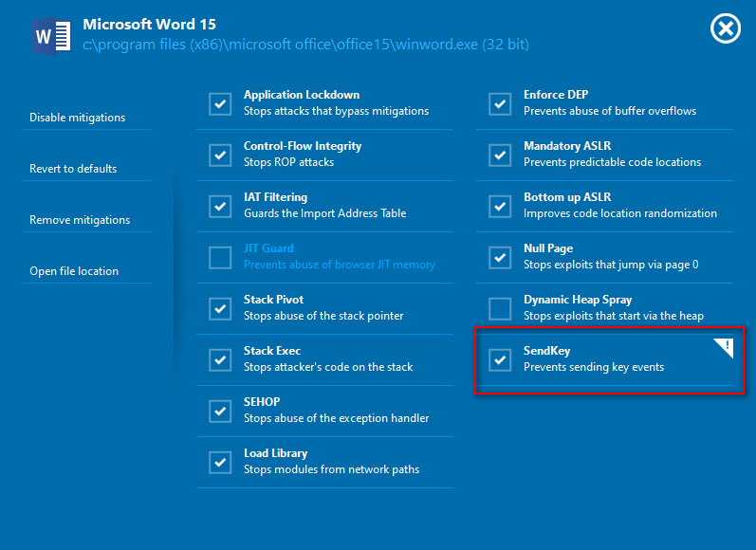The image size is (756, 550).
Task: Click Disable mitigations
Action: (77, 118)
